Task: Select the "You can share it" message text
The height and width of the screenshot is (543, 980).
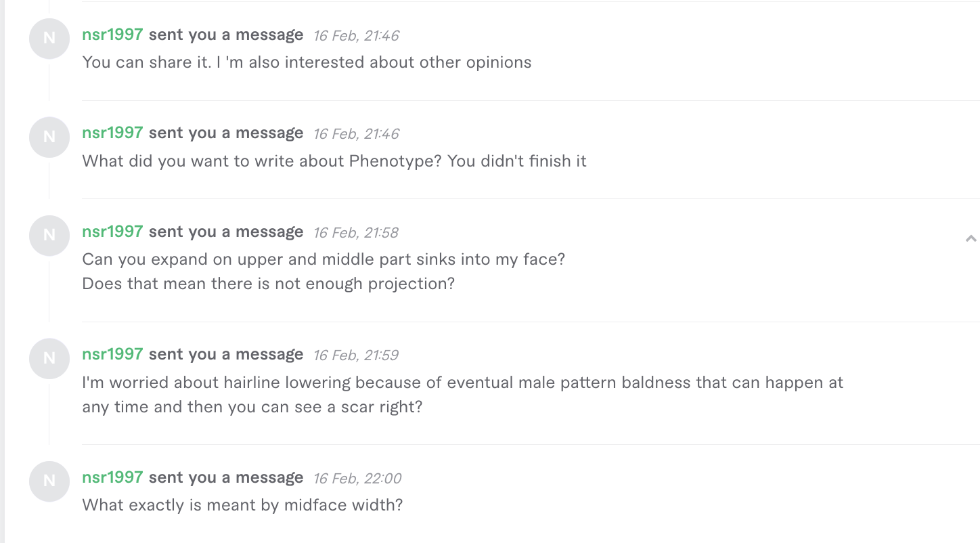Action: (x=307, y=62)
